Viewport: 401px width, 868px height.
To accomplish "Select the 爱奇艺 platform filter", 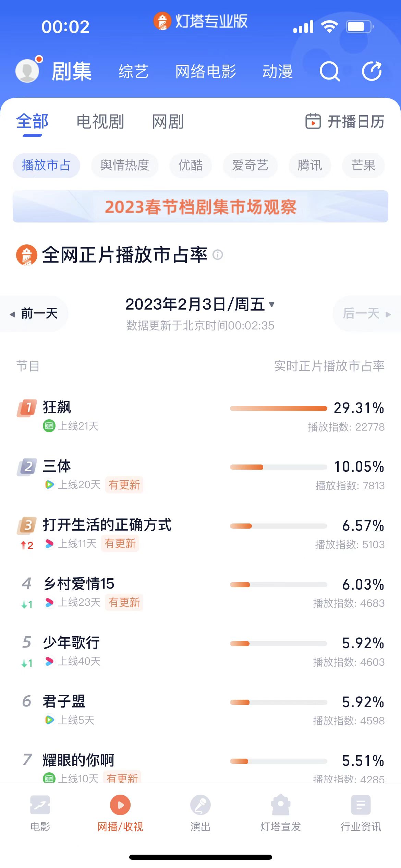I will 250,165.
